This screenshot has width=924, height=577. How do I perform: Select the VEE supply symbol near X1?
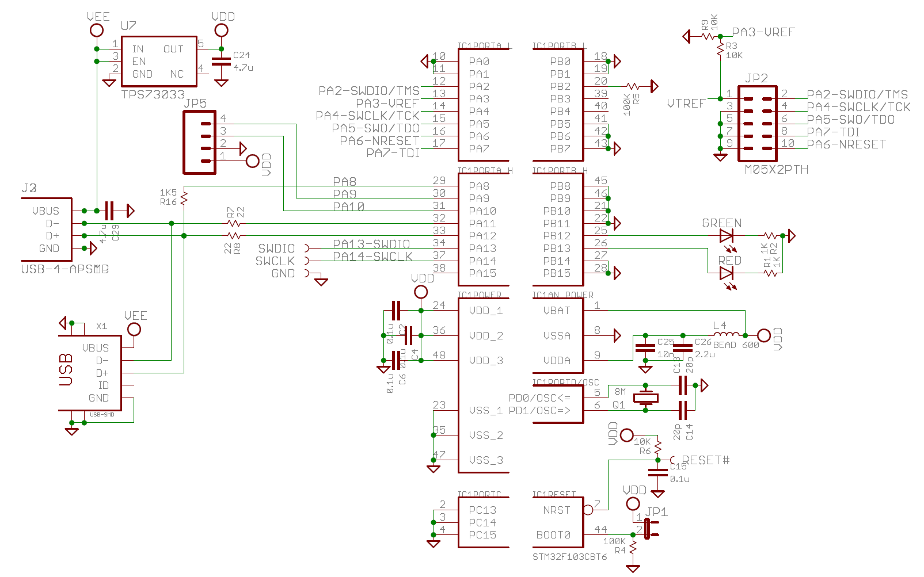pos(134,330)
